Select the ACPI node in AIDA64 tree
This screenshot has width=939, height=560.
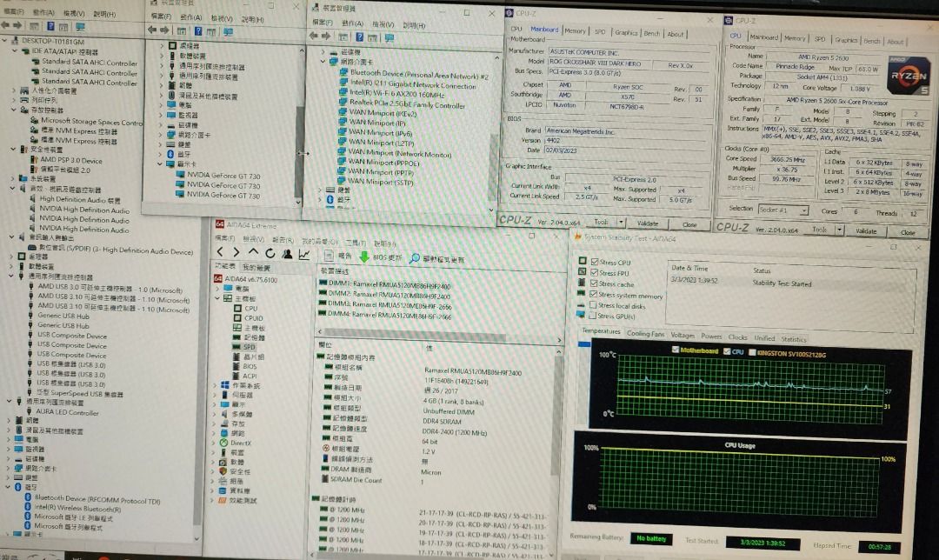250,376
